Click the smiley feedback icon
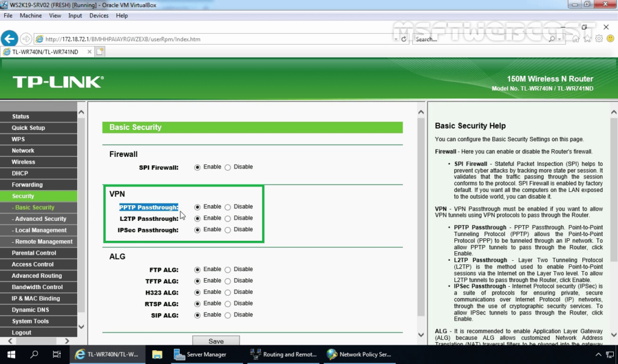 pyautogui.click(x=611, y=39)
